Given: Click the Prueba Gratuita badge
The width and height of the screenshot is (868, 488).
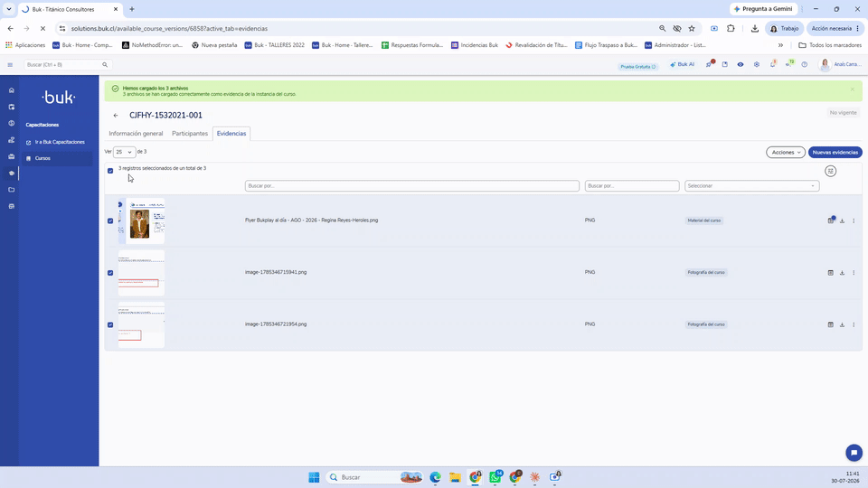Looking at the screenshot, I should [x=637, y=66].
